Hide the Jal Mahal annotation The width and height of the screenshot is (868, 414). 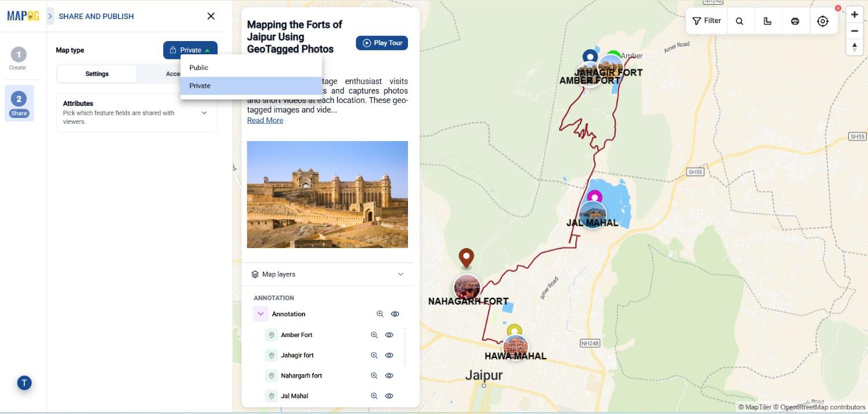pyautogui.click(x=389, y=396)
